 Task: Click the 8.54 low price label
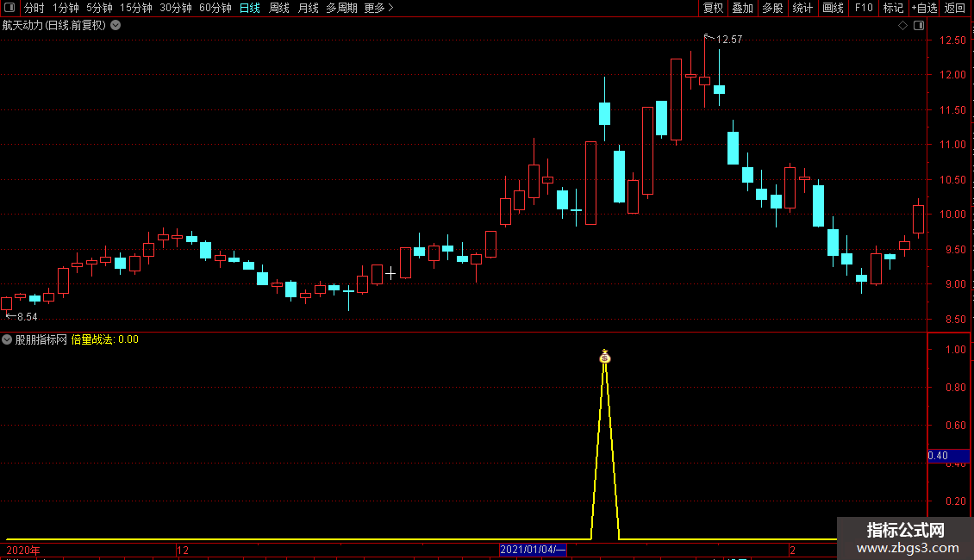point(28,317)
